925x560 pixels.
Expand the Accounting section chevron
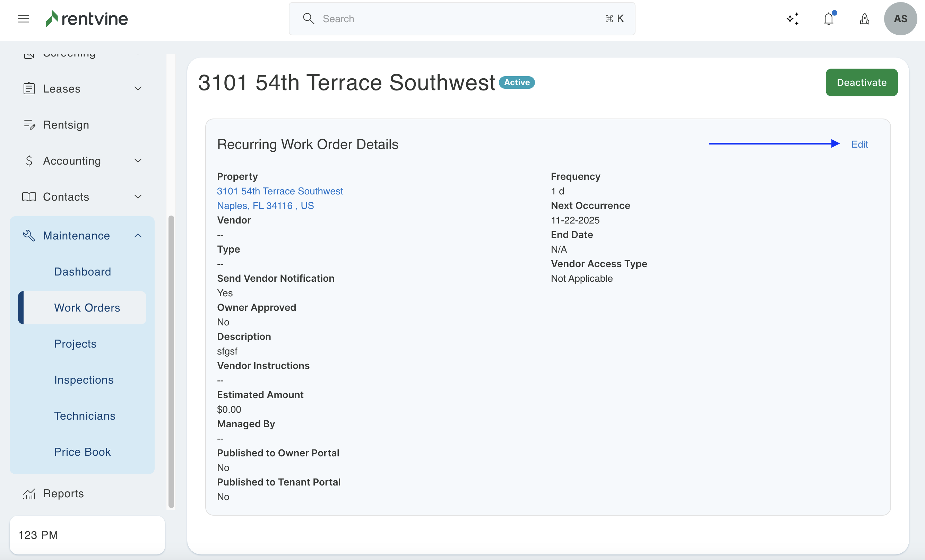click(x=138, y=161)
